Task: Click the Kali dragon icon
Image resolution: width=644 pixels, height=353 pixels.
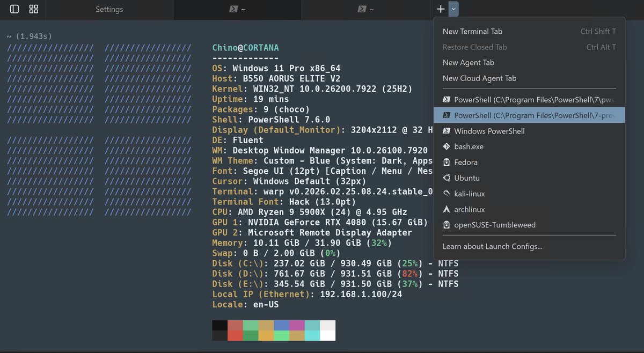Action: pos(447,194)
